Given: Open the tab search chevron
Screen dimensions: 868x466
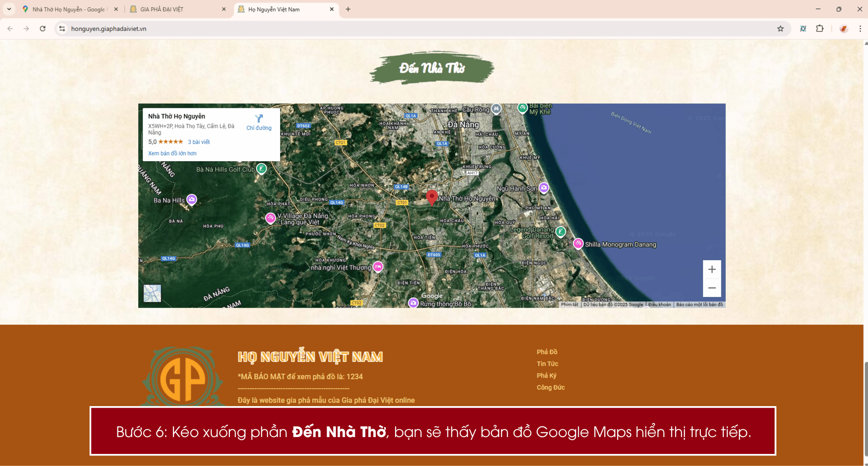Looking at the screenshot, I should pos(9,9).
